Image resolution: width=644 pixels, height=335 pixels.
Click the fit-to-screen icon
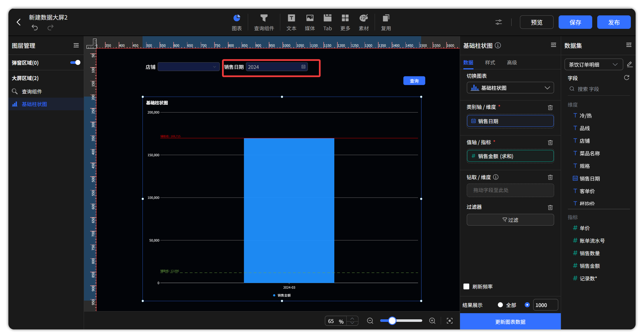coord(449,321)
